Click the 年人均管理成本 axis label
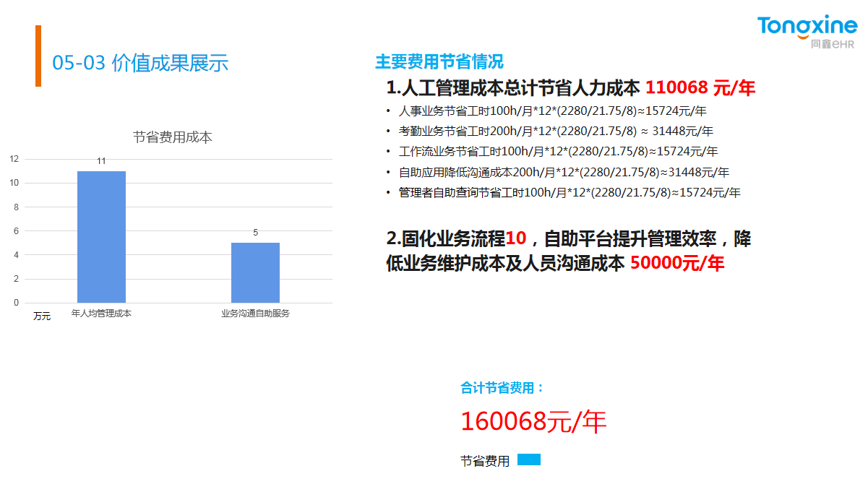Viewport: 868px width, 479px height. point(101,314)
